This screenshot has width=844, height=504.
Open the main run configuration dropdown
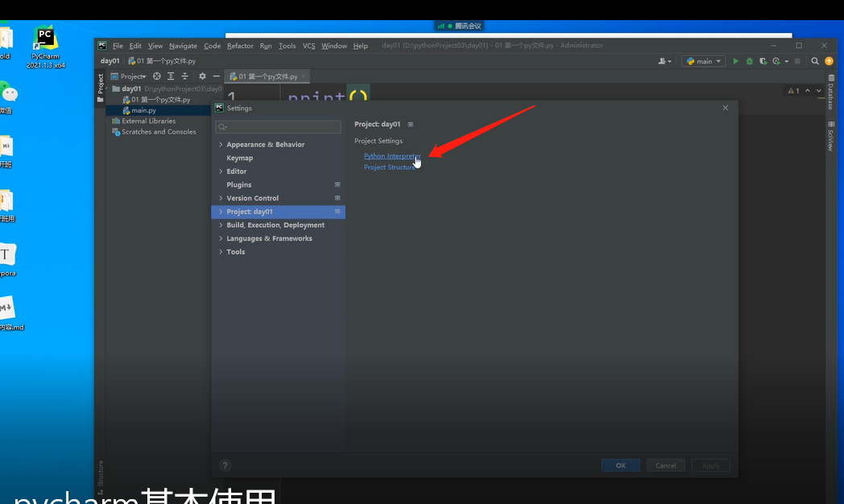click(704, 61)
